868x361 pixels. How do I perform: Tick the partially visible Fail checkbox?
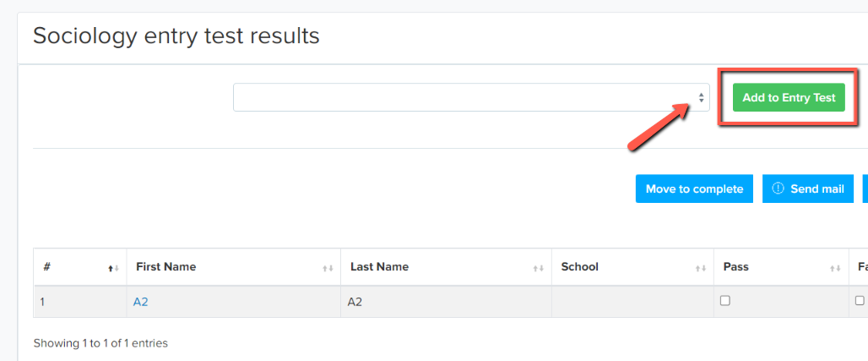click(860, 301)
